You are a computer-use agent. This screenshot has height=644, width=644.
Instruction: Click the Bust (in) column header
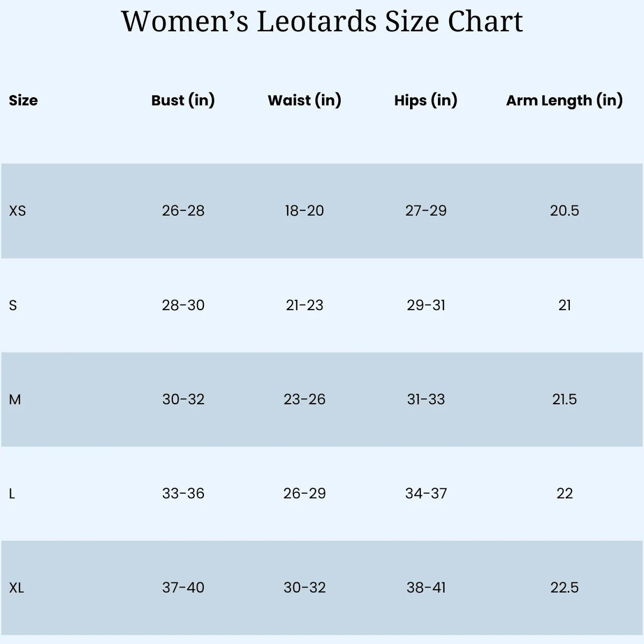coord(183,100)
